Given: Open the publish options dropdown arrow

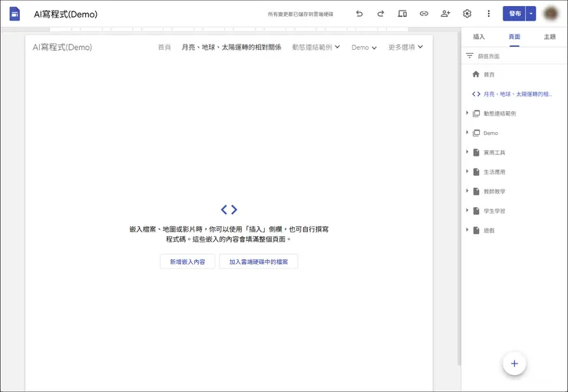Looking at the screenshot, I should pos(530,14).
